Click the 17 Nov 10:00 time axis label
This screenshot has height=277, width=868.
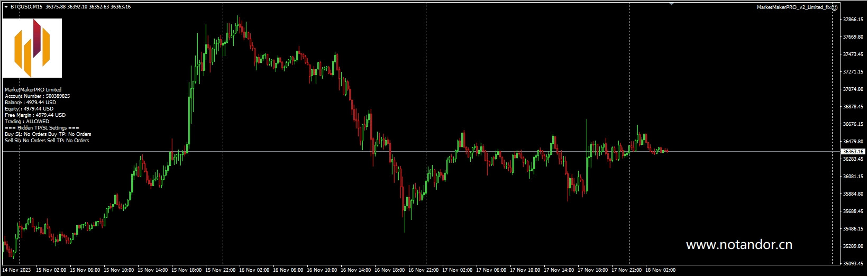coord(525,270)
